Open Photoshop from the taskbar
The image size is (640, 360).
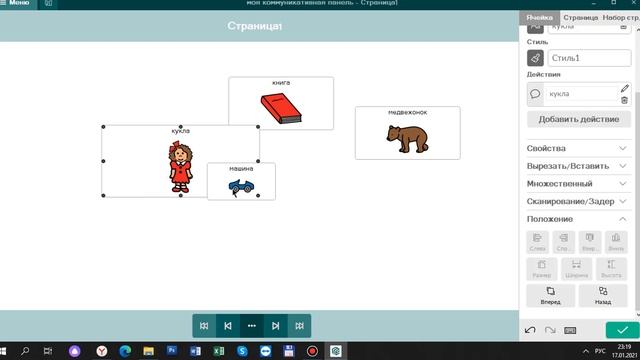(172, 350)
